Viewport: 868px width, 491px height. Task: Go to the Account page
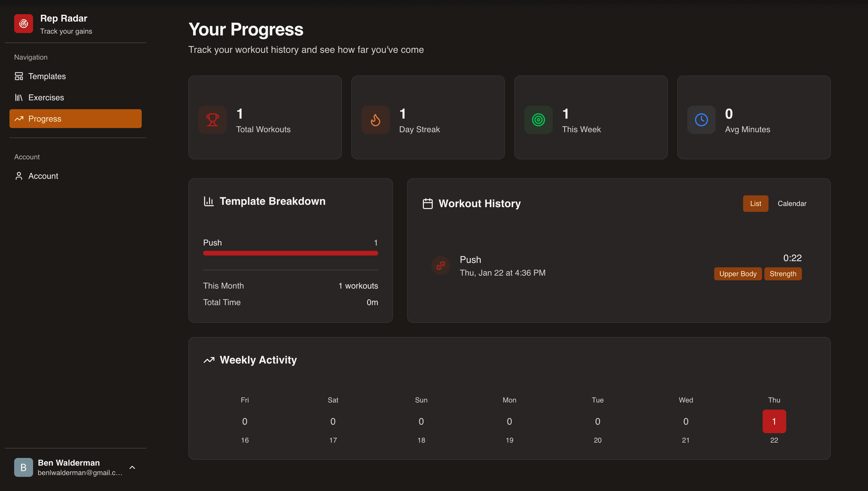[76, 176]
